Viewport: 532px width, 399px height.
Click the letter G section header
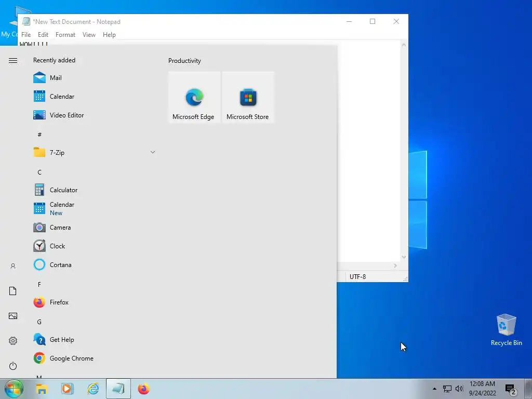tap(39, 322)
